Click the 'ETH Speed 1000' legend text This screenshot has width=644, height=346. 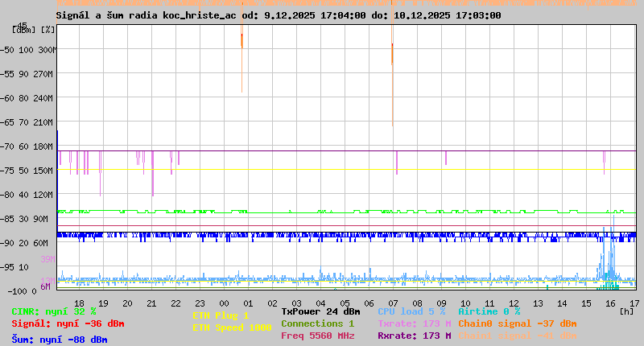point(232,327)
